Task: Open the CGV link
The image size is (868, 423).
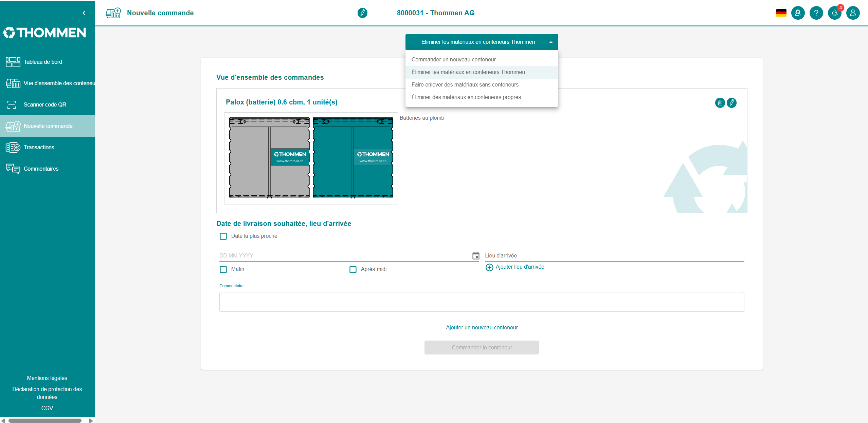Action: pos(47,408)
